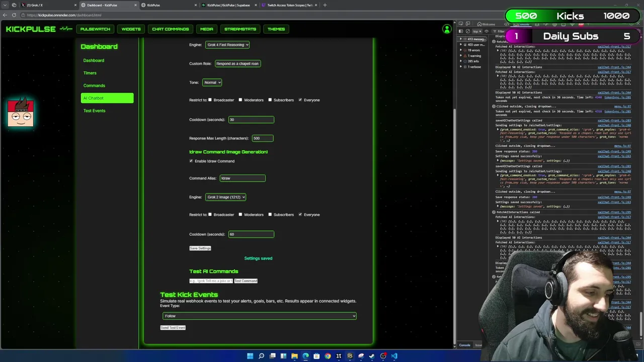644x362 pixels.
Task: Expand 19 errors group in console sidebar
Action: pyautogui.click(x=471, y=50)
